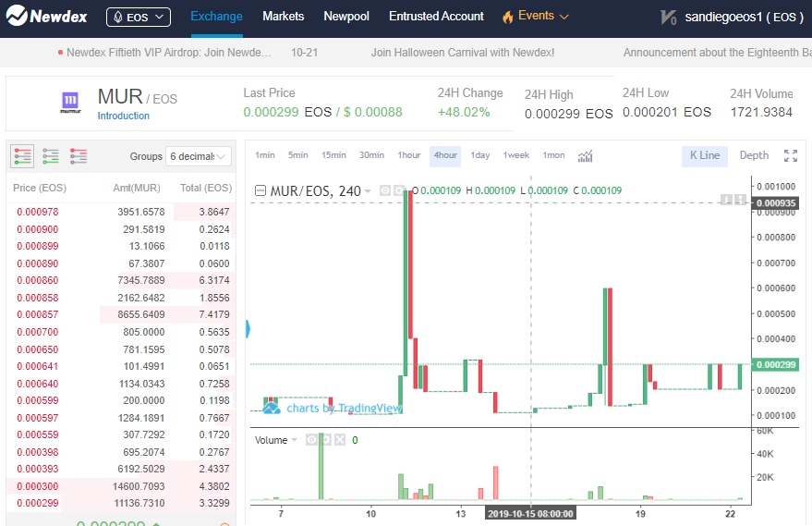
Task: Open Newdex Fiftieth VIP Airdrop announcement
Action: pyautogui.click(x=169, y=53)
